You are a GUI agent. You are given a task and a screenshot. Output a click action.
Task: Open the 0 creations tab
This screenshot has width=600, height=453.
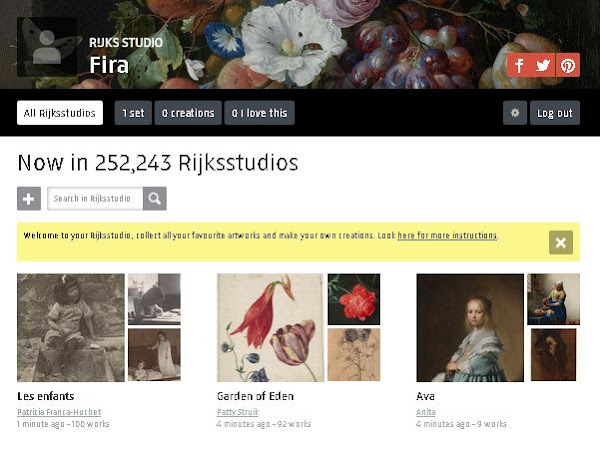(188, 113)
